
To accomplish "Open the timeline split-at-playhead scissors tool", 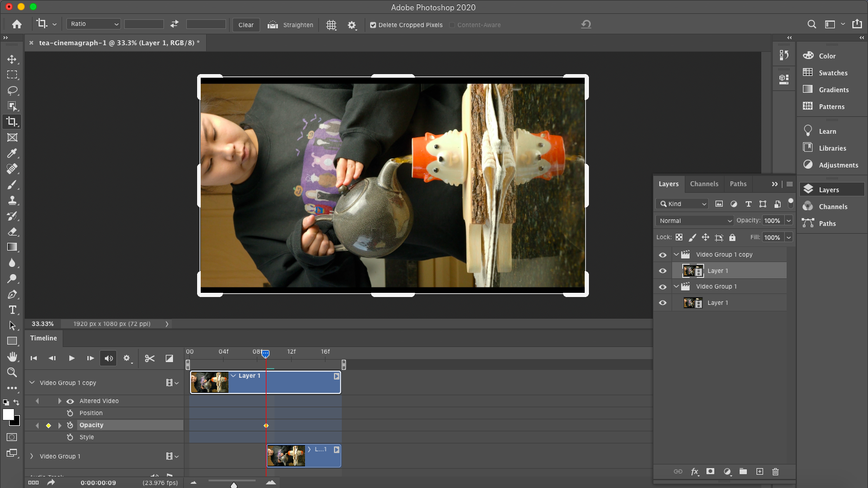I will tap(149, 358).
